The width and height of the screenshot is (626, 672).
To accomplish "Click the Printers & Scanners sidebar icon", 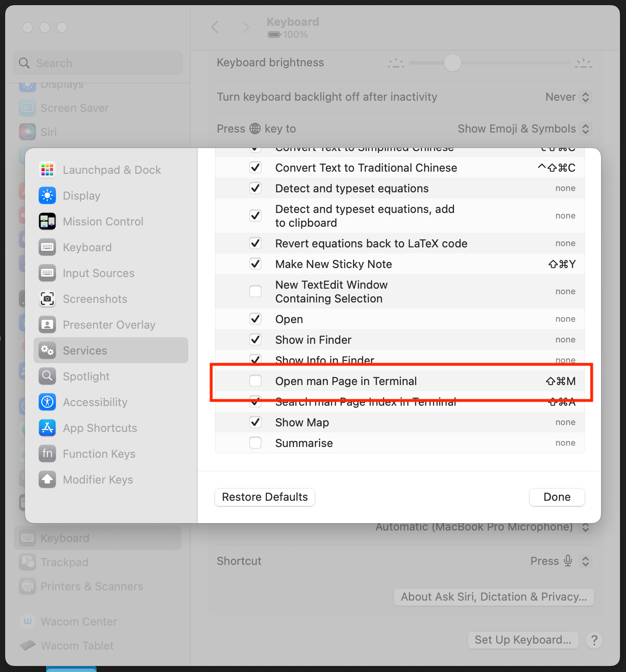I will pos(28,586).
